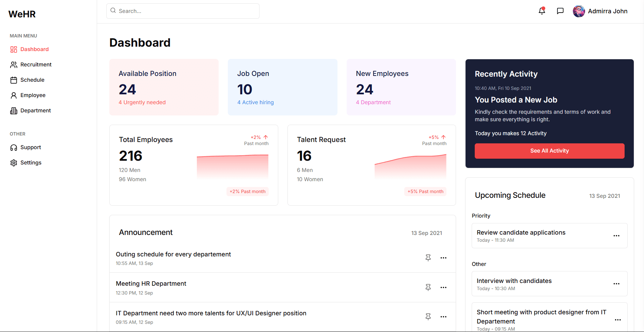
Task: Pin the IT Department announcement
Action: tap(428, 317)
